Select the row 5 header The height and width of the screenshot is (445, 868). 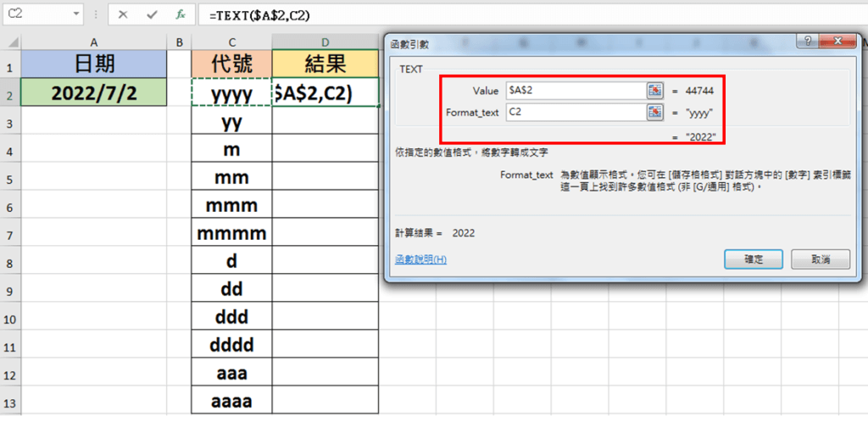click(10, 178)
